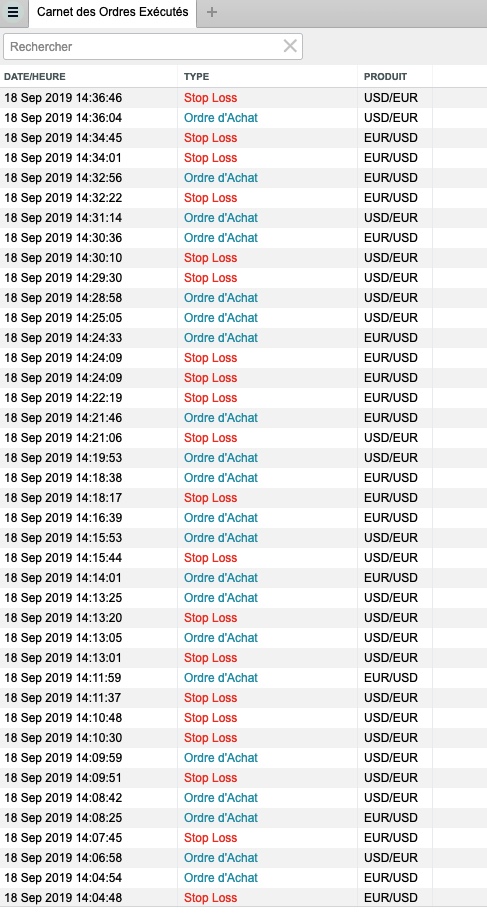Select the order row dated 14:13:05
Viewport: 487px width, 913px height.
[244, 638]
